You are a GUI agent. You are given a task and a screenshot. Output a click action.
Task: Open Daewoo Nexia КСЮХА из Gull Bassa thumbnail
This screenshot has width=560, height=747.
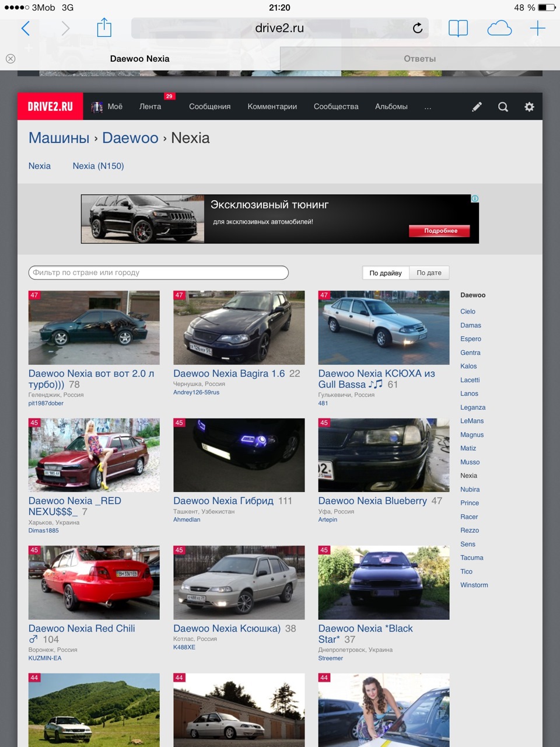(384, 327)
